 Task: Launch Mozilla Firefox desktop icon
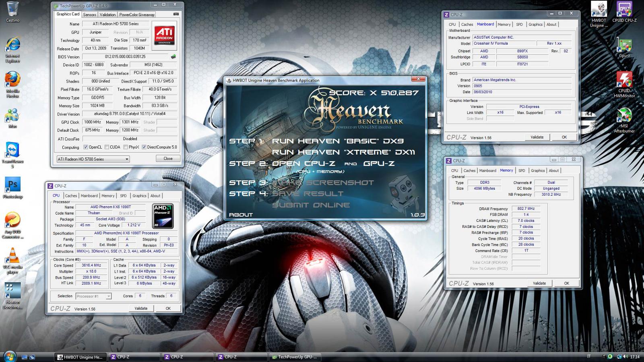point(12,85)
